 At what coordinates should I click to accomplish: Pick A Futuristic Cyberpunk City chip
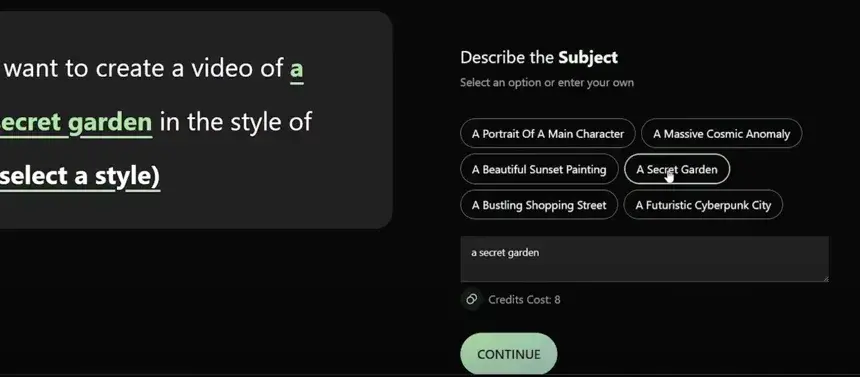coord(703,205)
